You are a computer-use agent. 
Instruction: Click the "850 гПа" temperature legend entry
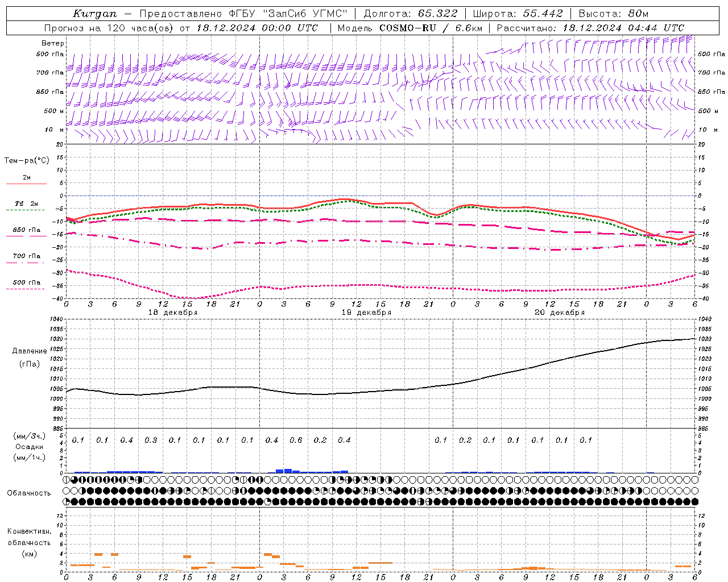pyautogui.click(x=27, y=230)
